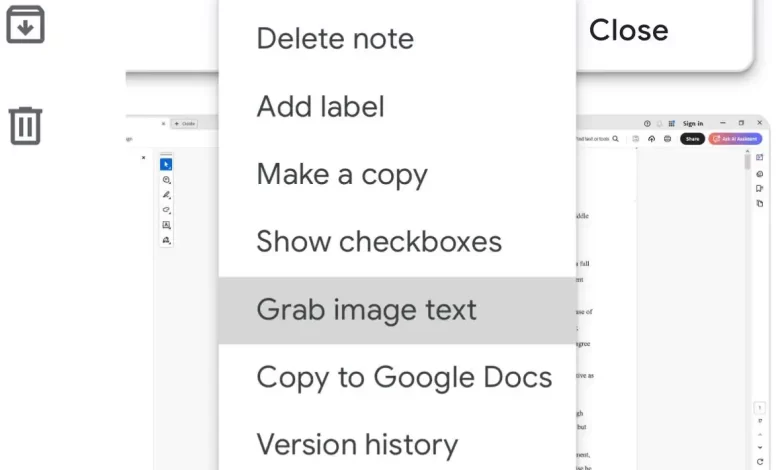Click the zoom magnifier tool in screenshot
This screenshot has height=470, width=780.
click(166, 180)
